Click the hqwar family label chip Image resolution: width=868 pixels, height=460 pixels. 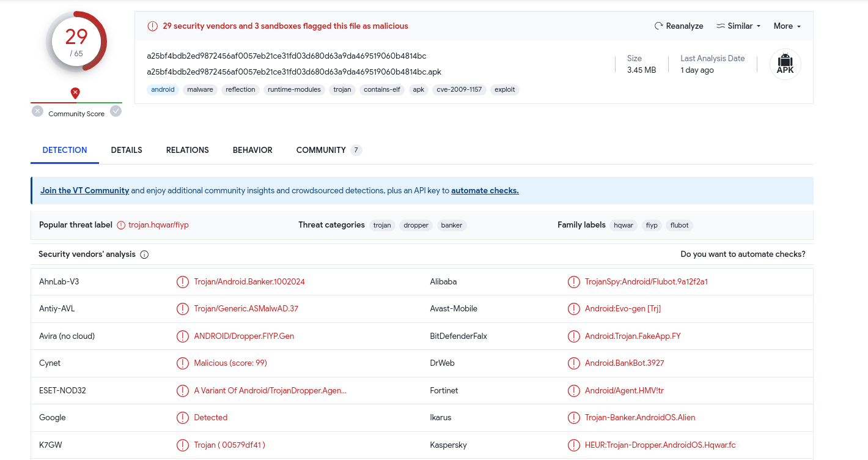[623, 226]
